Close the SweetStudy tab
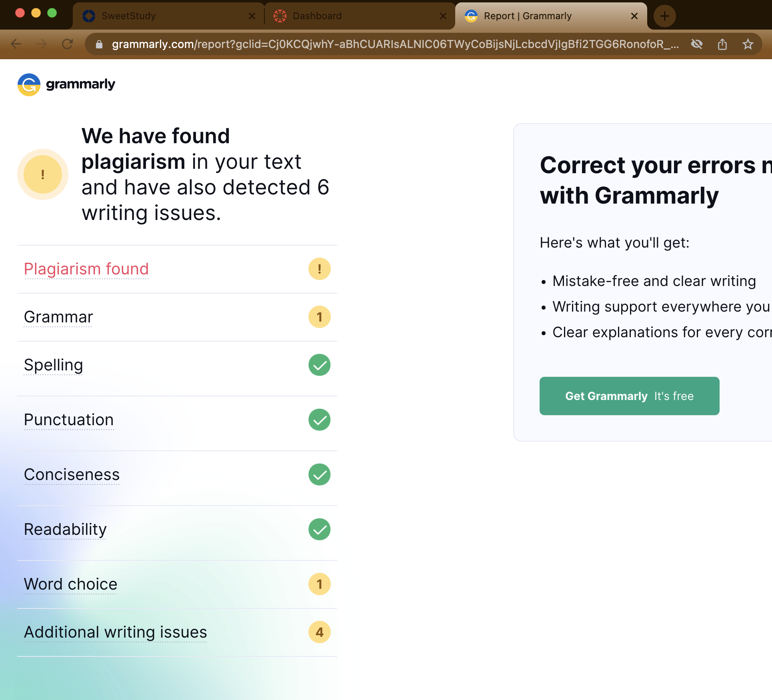 (252, 16)
